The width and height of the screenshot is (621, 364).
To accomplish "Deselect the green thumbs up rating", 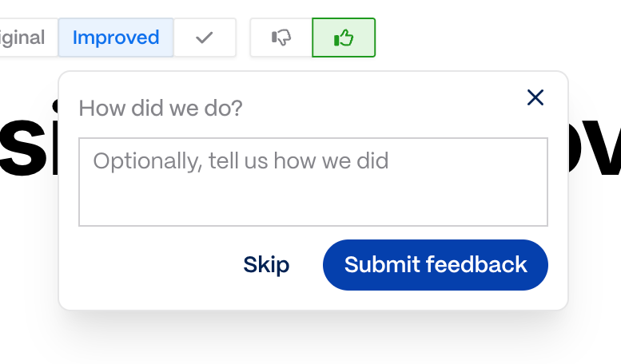I will point(344,38).
